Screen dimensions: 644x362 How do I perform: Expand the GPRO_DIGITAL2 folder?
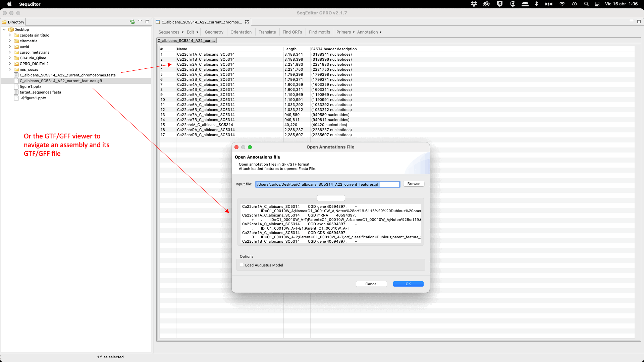pyautogui.click(x=10, y=64)
